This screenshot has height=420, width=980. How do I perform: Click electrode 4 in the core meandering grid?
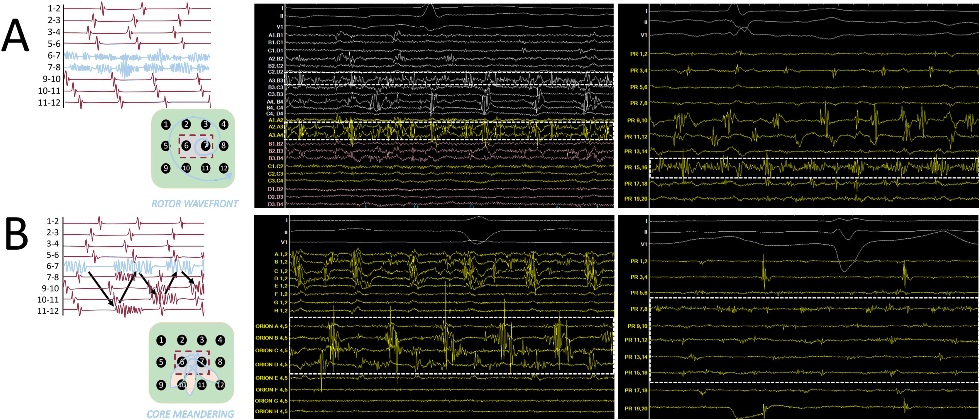(x=220, y=340)
